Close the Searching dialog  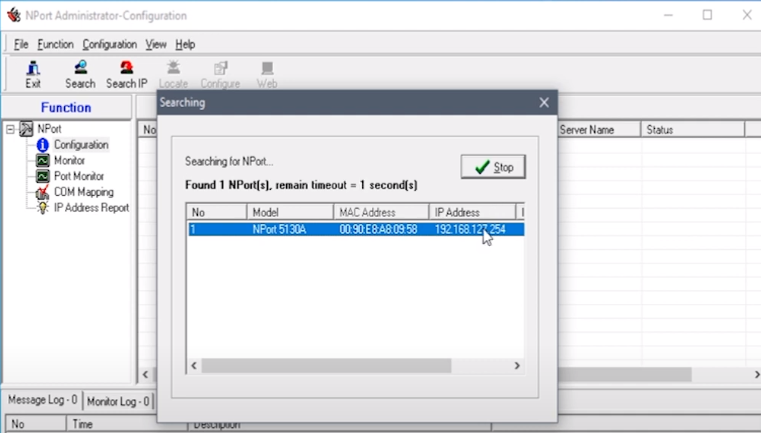544,102
